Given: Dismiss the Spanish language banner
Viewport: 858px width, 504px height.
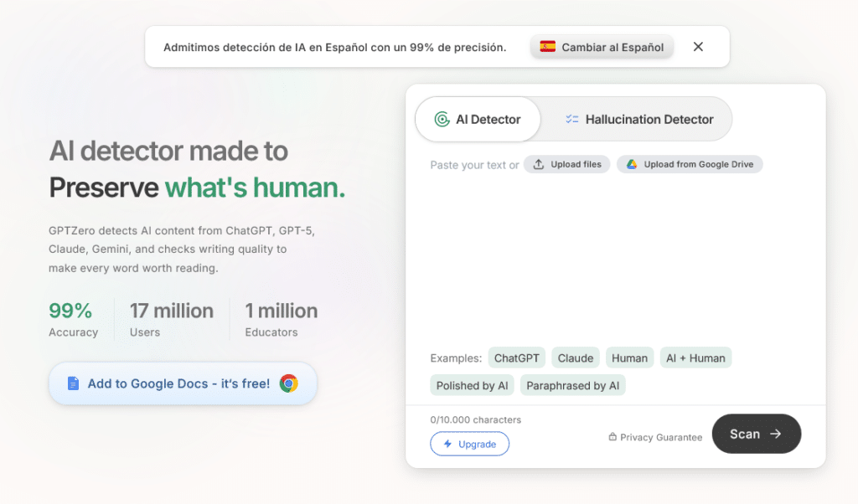Looking at the screenshot, I should pos(698,47).
